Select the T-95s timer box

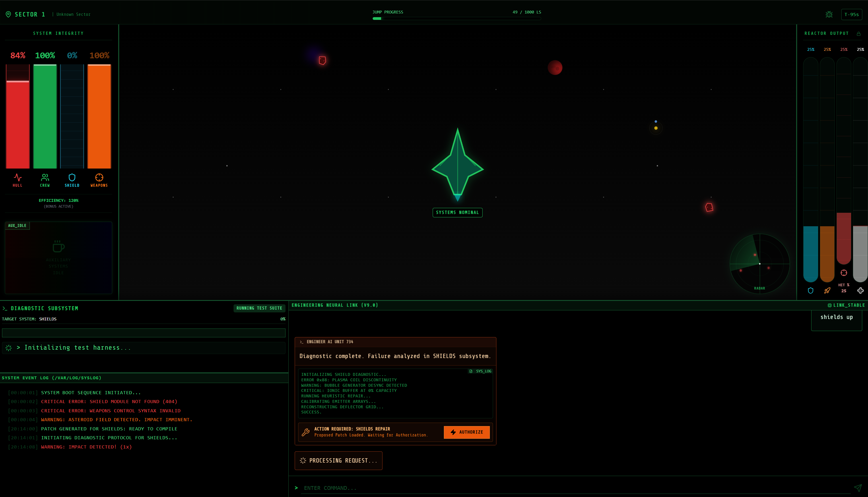851,14
